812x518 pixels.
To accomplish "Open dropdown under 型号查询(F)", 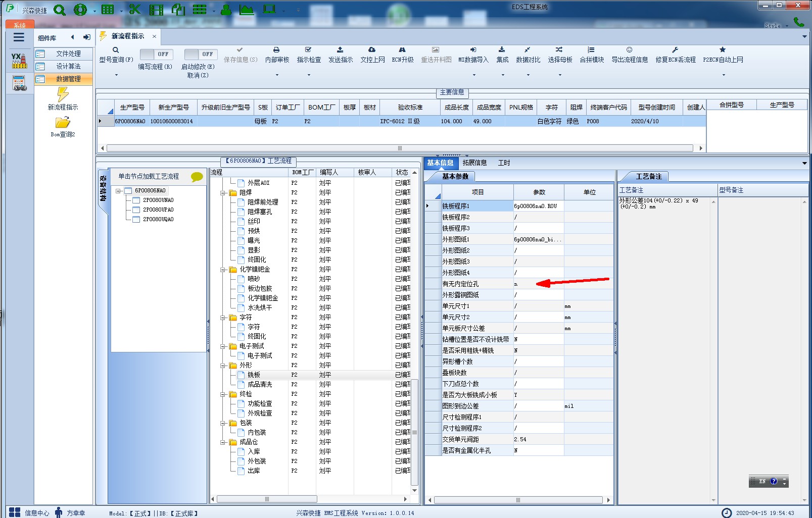I will point(116,75).
